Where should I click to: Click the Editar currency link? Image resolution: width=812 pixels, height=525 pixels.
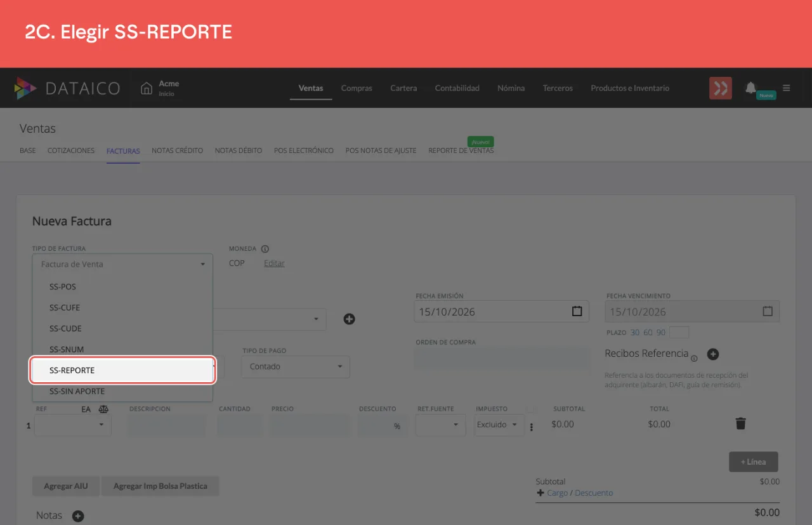click(274, 263)
